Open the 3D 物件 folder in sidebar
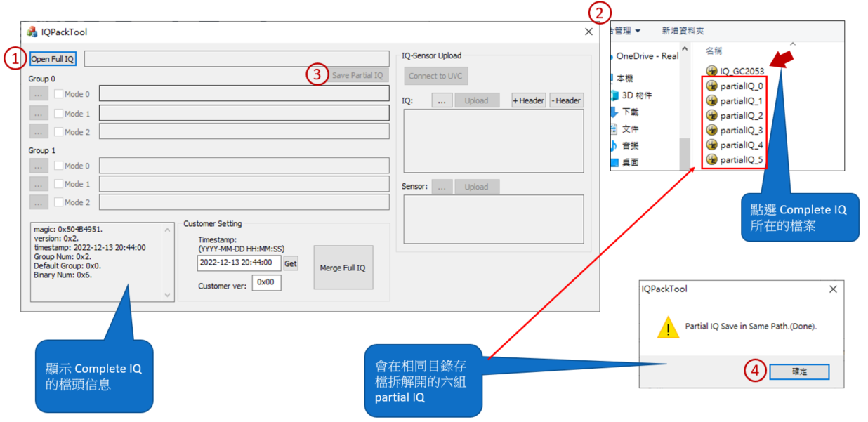 (614, 95)
